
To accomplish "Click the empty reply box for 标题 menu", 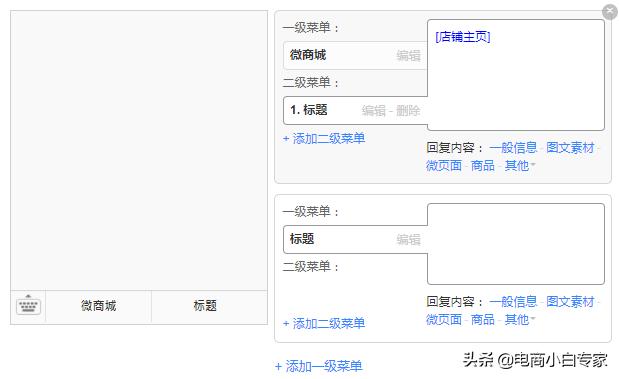I will coord(516,244).
